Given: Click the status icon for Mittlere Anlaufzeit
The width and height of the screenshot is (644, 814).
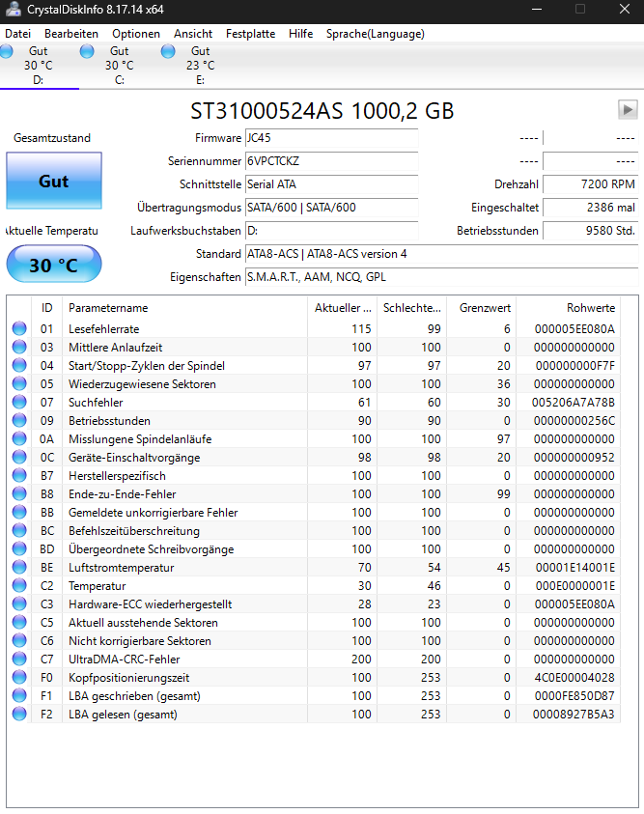Looking at the screenshot, I should click(x=19, y=347).
